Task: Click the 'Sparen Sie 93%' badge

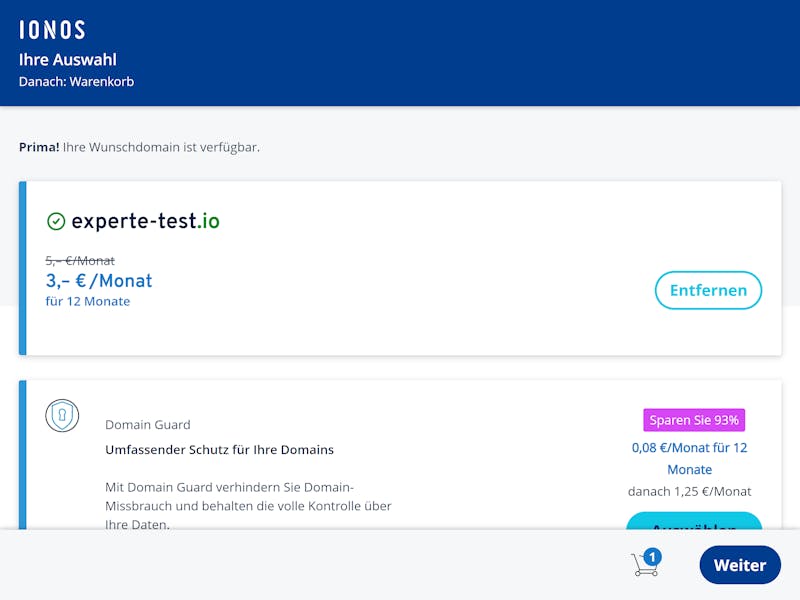Action: pyautogui.click(x=694, y=420)
